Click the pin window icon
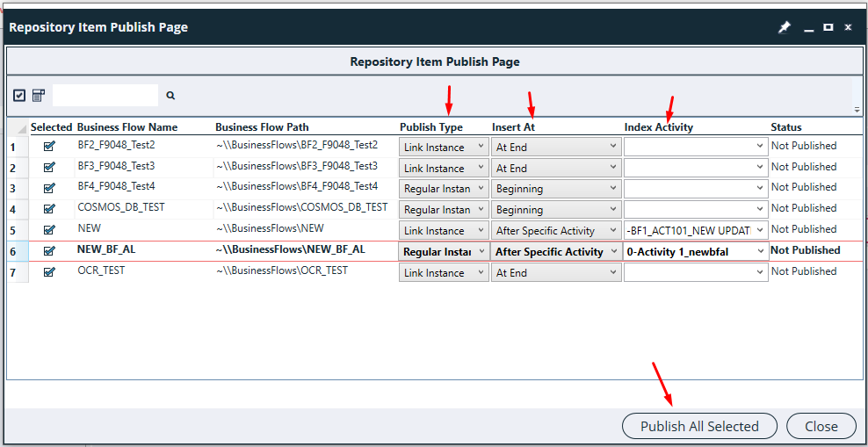868x447 pixels. point(785,27)
